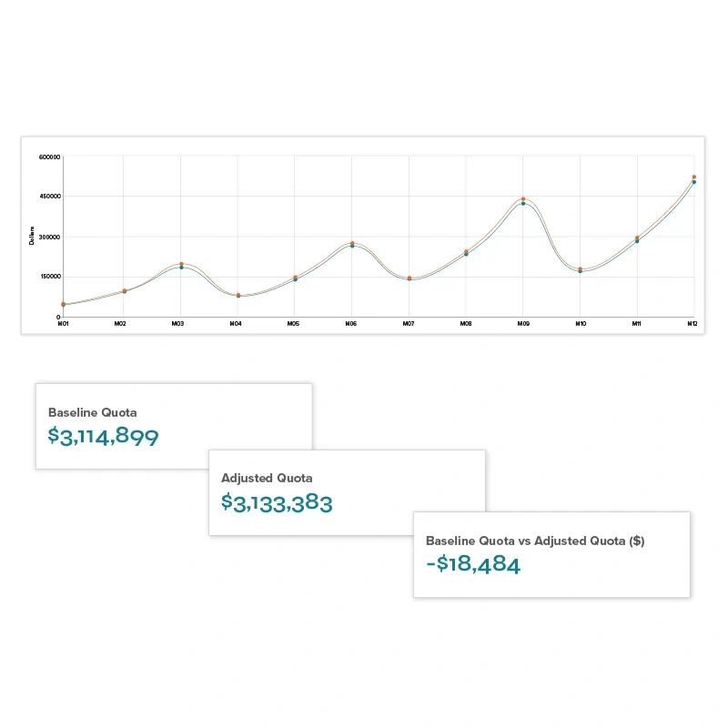The width and height of the screenshot is (728, 728).
Task: Click the teal data point at M11
Action: [x=637, y=241]
